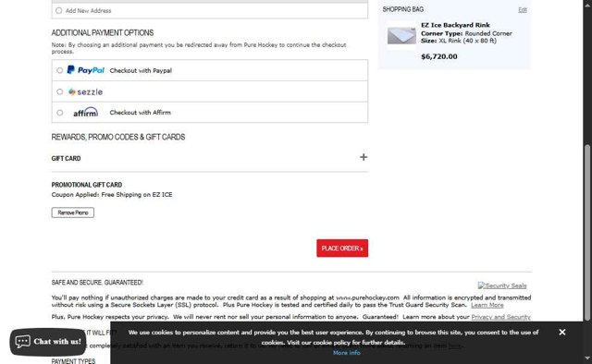Click the Checkout with Affirm label

(x=140, y=113)
